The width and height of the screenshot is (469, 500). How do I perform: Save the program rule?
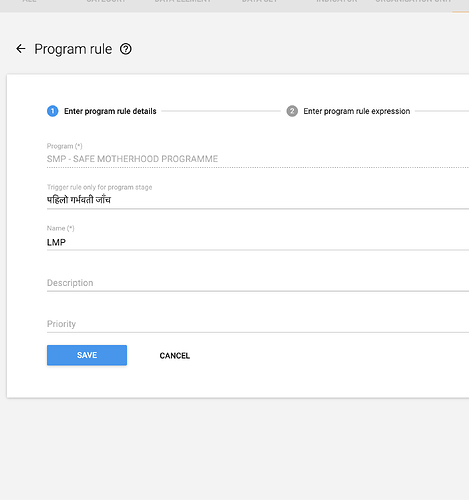pyautogui.click(x=87, y=355)
